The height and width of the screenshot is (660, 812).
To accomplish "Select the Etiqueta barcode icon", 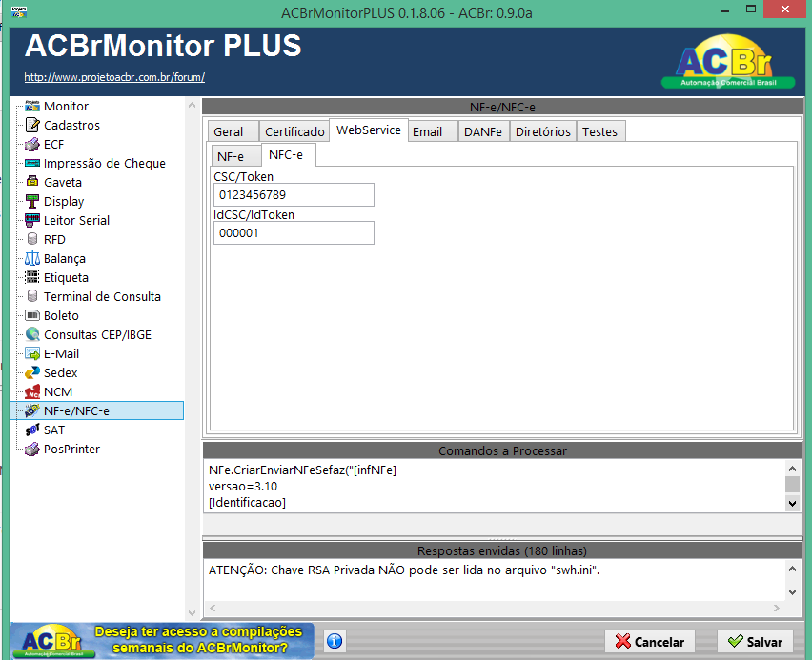I will pos(32,277).
